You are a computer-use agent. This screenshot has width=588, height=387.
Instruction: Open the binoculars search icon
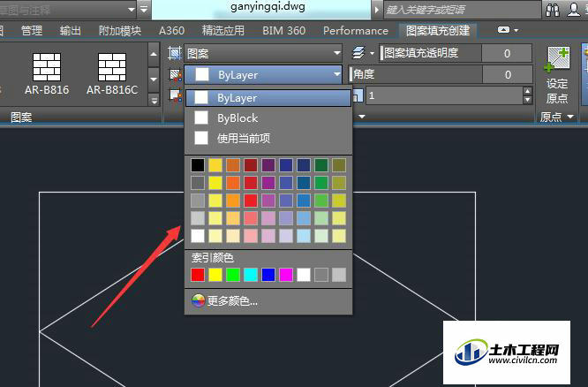(x=553, y=10)
